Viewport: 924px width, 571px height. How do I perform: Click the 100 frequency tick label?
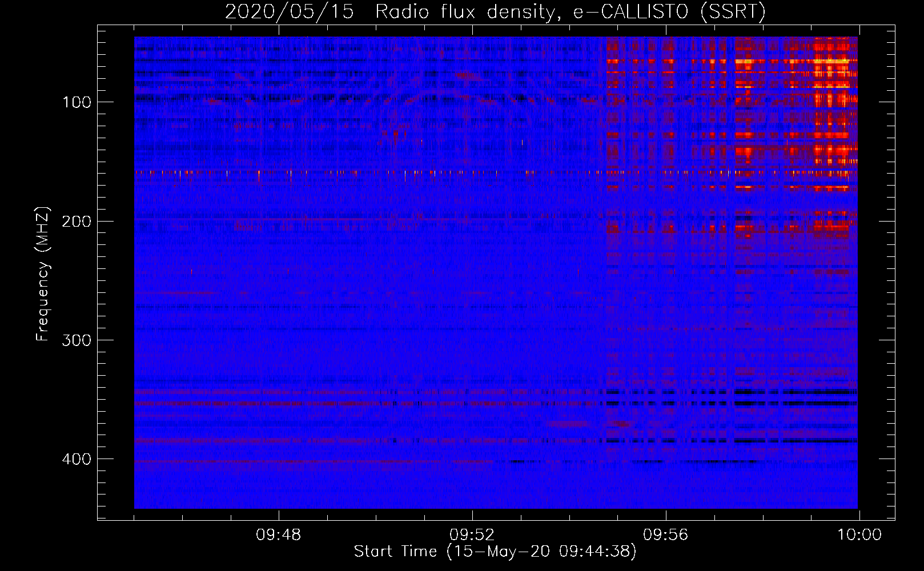(77, 102)
